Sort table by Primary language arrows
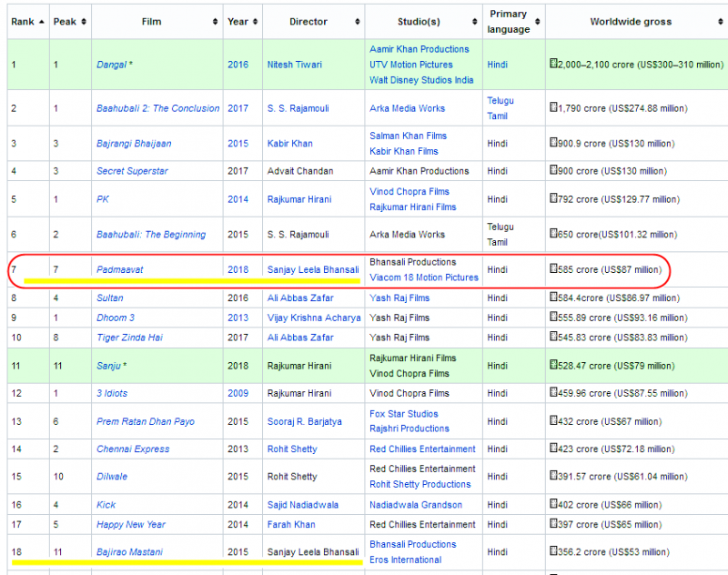The image size is (728, 575). [537, 21]
